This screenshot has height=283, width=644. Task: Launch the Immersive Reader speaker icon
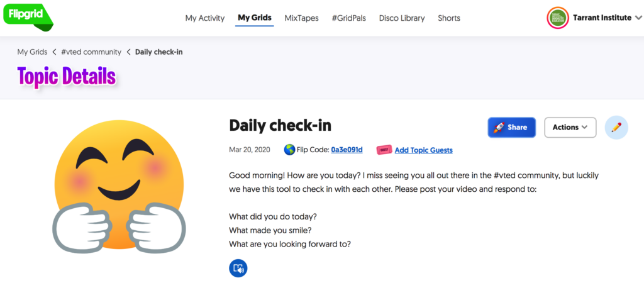(x=238, y=269)
